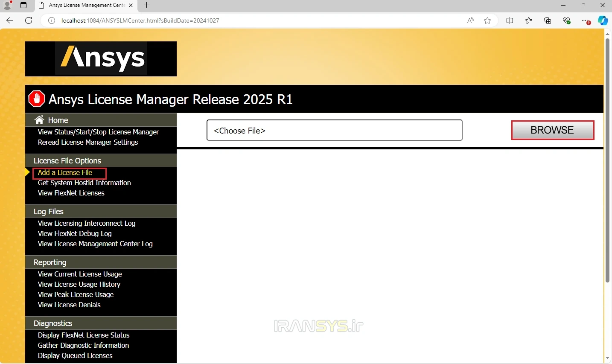Go to Home in sidebar

[58, 120]
